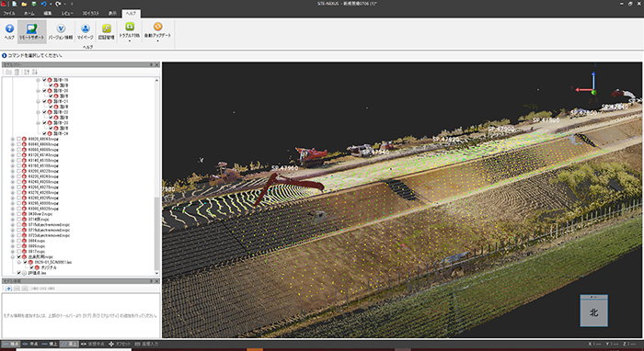Click the model tree vertical scrollbar thumb

click(156, 232)
